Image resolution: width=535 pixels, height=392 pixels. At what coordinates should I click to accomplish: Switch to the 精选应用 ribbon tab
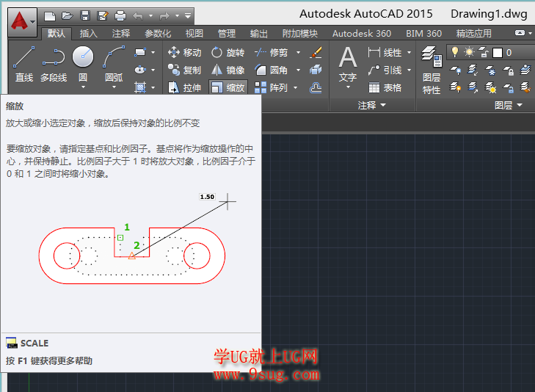[x=474, y=34]
